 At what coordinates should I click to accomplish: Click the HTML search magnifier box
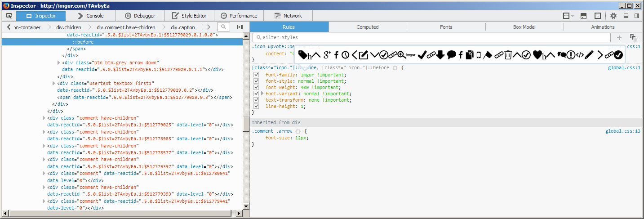pyautogui.click(x=223, y=27)
